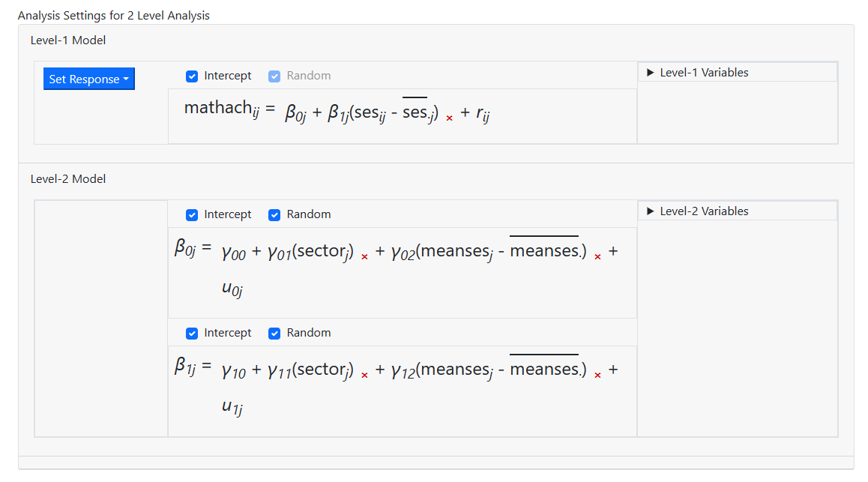
Task: Open the Set Response dropdown
Action: click(x=88, y=79)
